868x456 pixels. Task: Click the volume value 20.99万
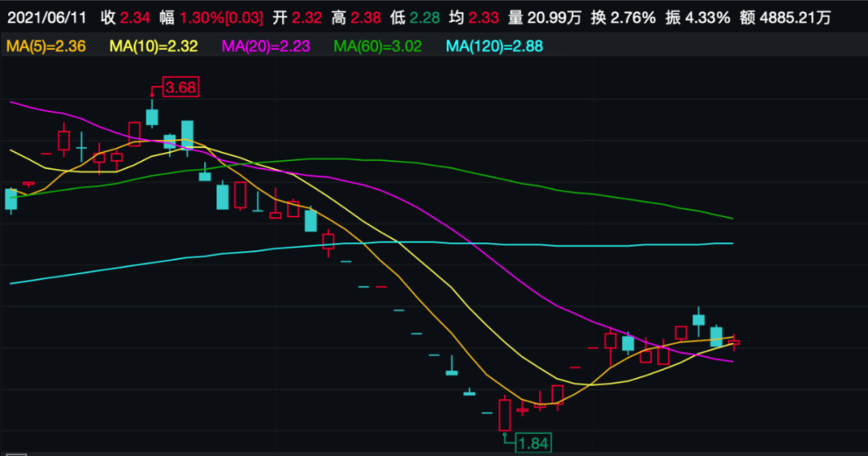(554, 18)
